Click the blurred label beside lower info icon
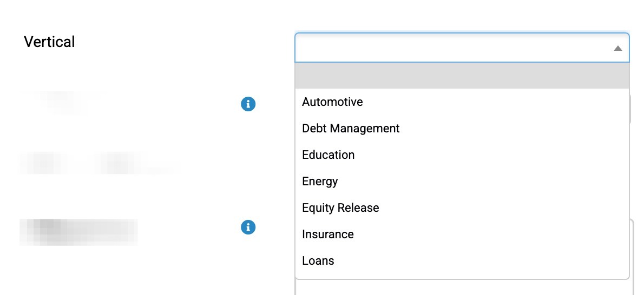 coord(78,232)
